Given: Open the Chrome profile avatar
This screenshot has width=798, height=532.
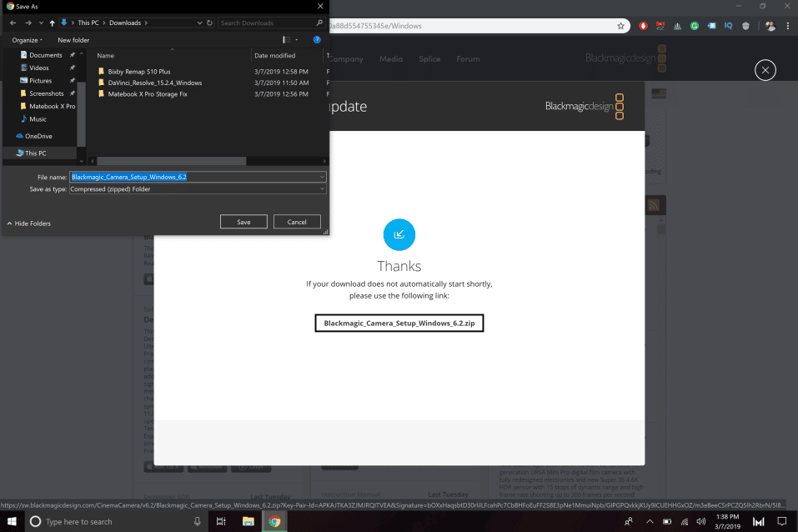Looking at the screenshot, I should coord(770,26).
